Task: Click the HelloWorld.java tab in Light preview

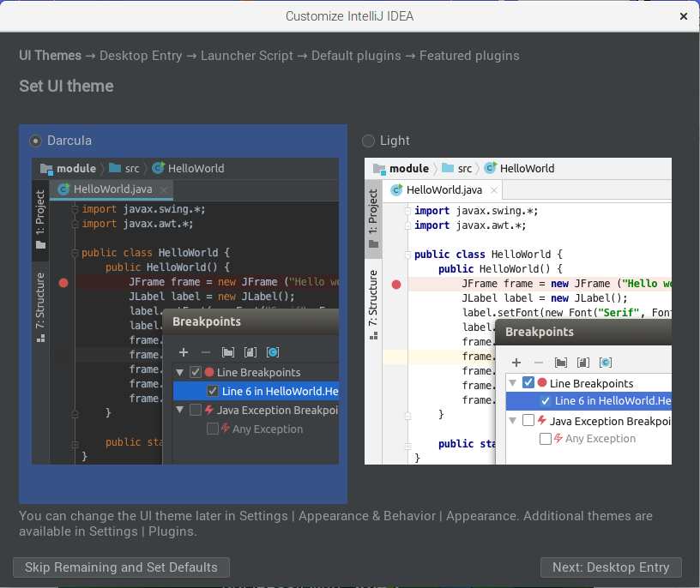Action: (444, 190)
